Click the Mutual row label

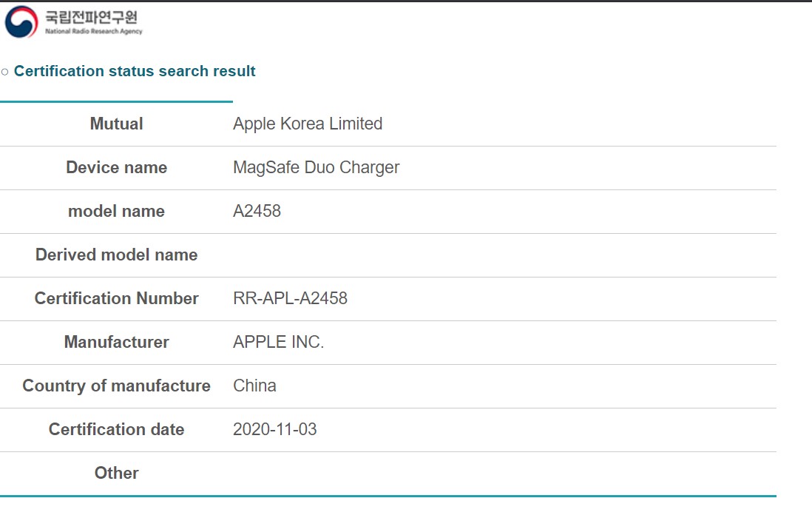116,124
